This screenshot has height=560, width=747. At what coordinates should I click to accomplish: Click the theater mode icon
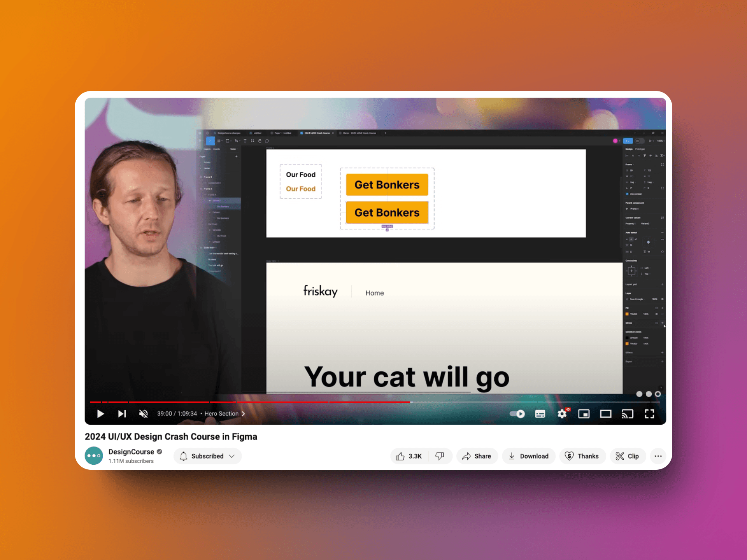(x=606, y=413)
